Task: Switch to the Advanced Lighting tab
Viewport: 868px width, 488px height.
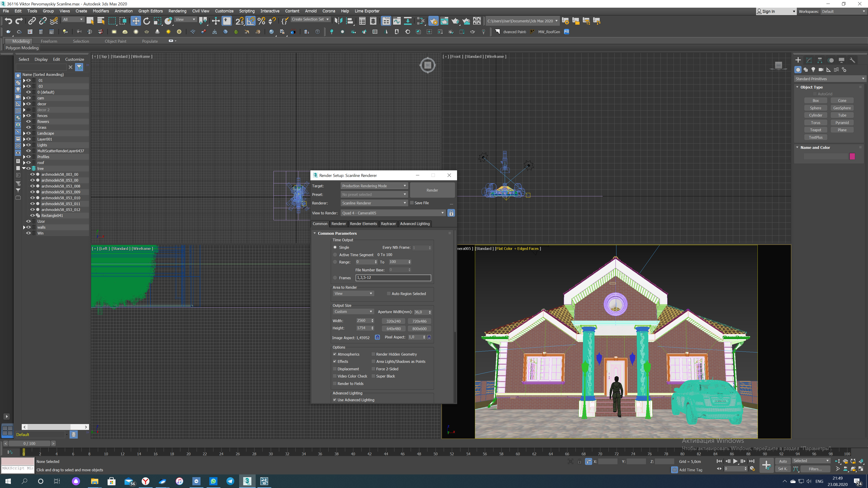Action: tap(415, 224)
